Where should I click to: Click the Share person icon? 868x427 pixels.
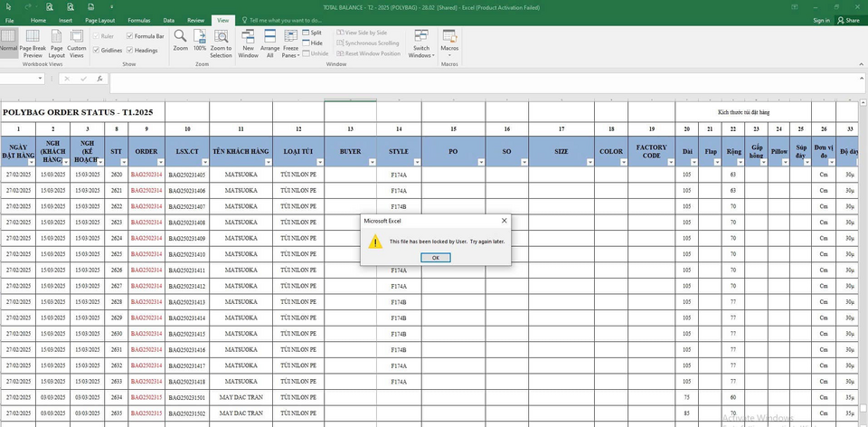(x=841, y=20)
